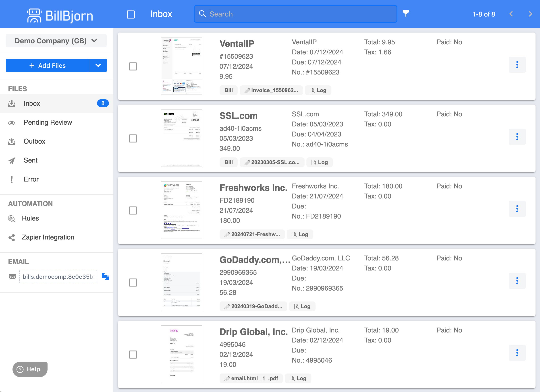Select the Inbox sidebar icon
This screenshot has width=540, height=392.
tap(12, 103)
